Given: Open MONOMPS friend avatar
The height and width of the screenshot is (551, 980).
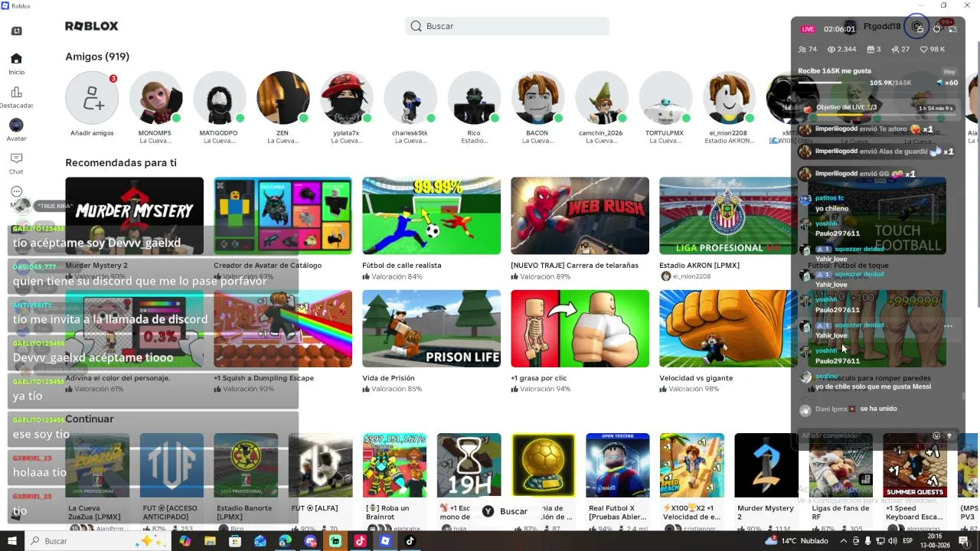Looking at the screenshot, I should tap(155, 98).
